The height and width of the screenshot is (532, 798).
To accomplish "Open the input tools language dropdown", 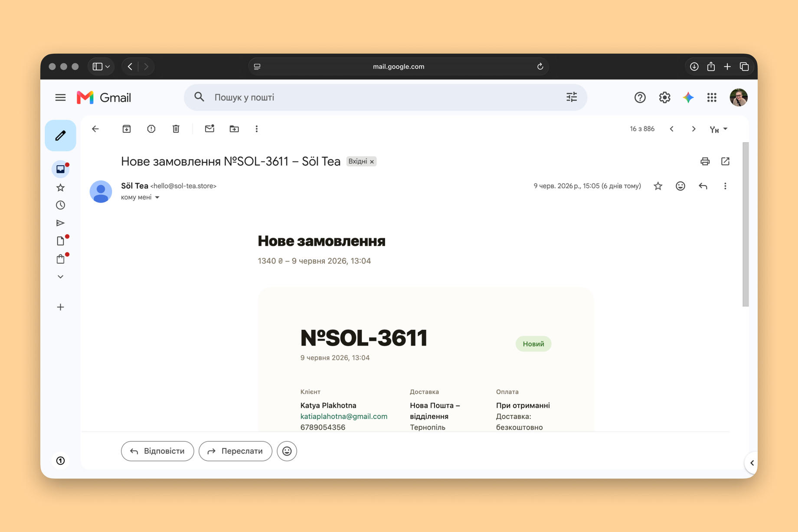I will (719, 129).
